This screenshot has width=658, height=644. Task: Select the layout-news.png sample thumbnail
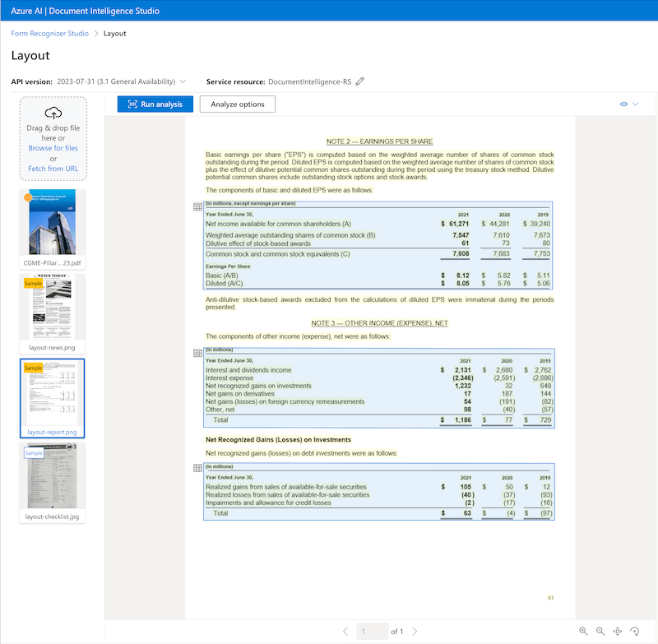point(52,306)
